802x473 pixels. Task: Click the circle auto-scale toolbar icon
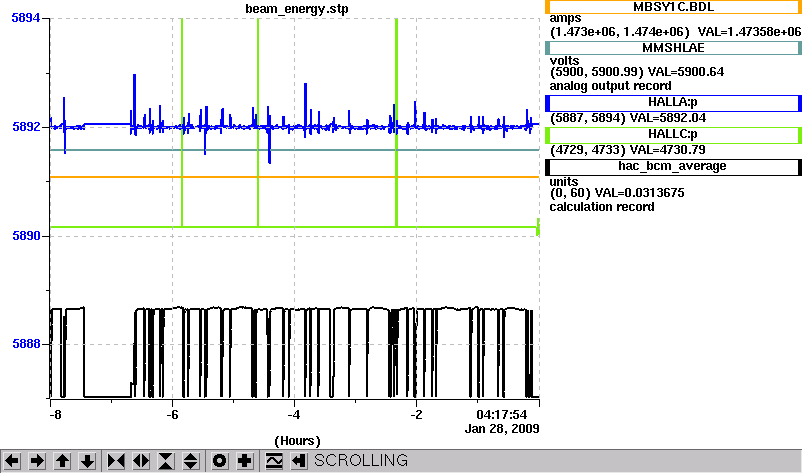[x=219, y=461]
